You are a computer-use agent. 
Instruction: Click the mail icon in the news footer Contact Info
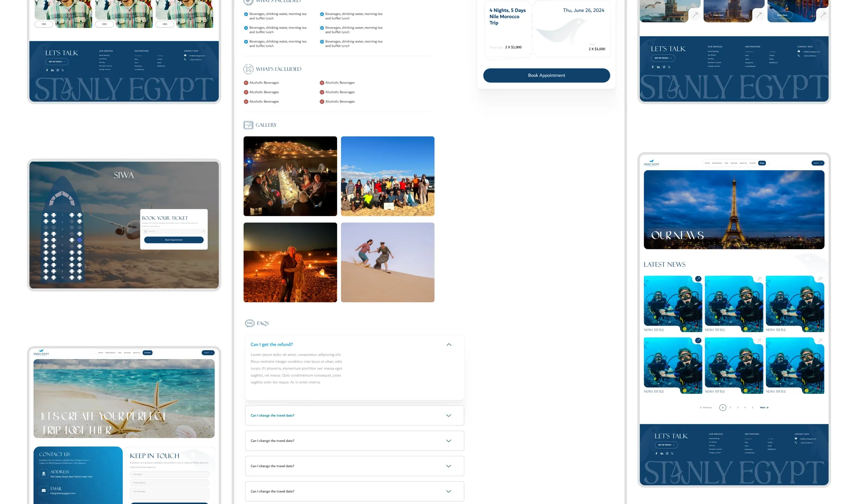tap(796, 439)
